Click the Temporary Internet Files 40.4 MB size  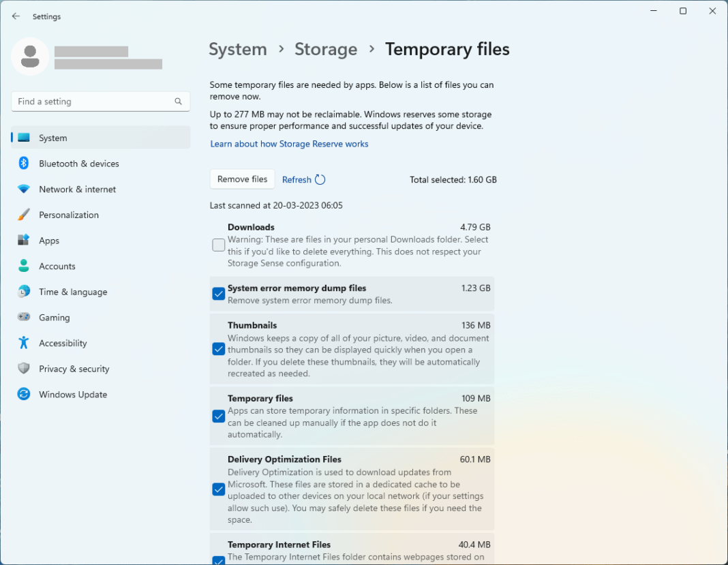[x=474, y=545]
